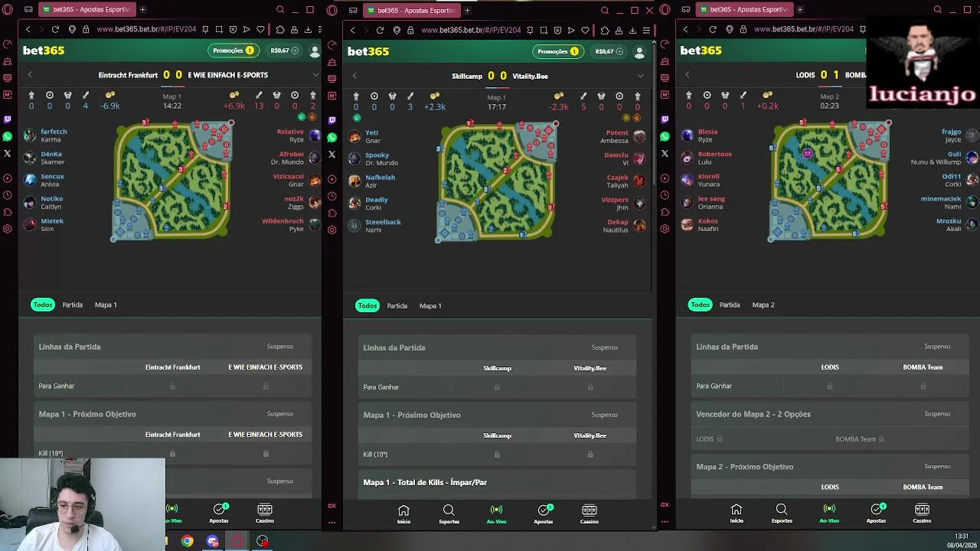The height and width of the screenshot is (551, 980).
Task: Click the bet365 logo in the right window
Action: pos(701,51)
